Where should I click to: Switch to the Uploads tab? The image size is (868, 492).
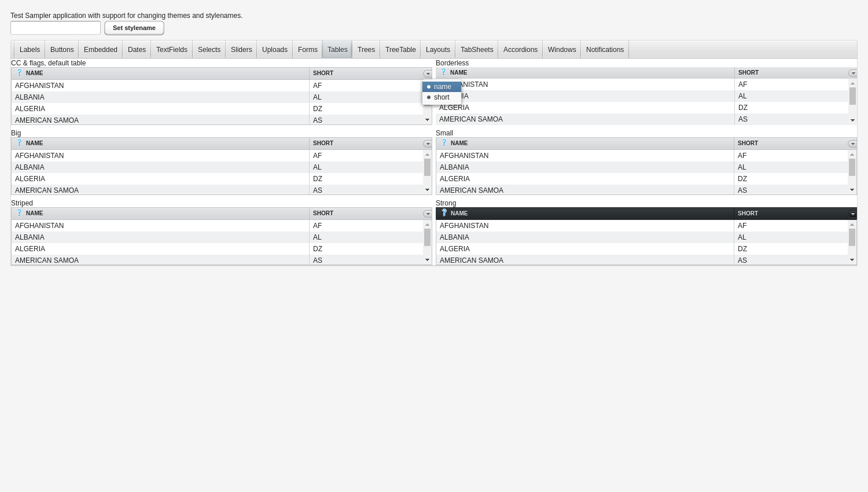(275, 50)
